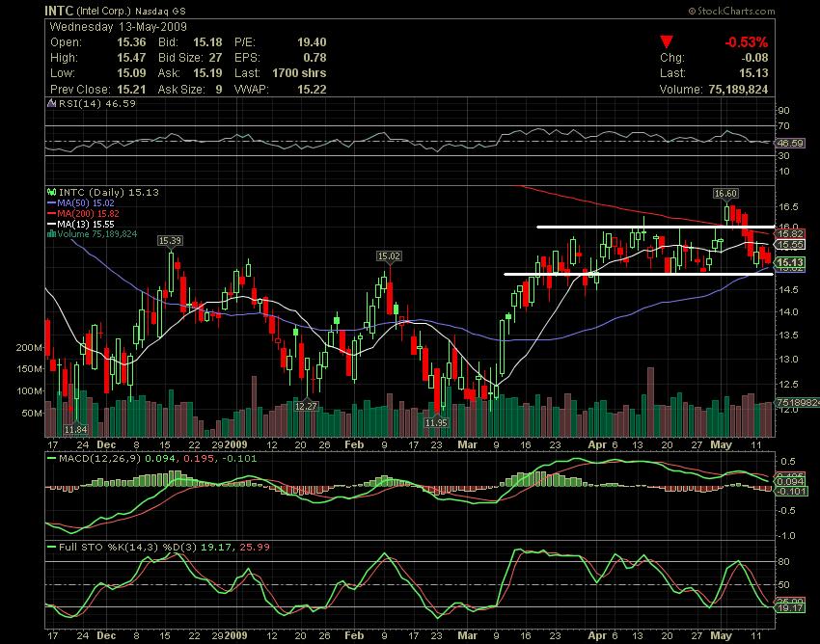This screenshot has width=820, height=644.
Task: Click the red down-triangle change indicator
Action: [667, 41]
